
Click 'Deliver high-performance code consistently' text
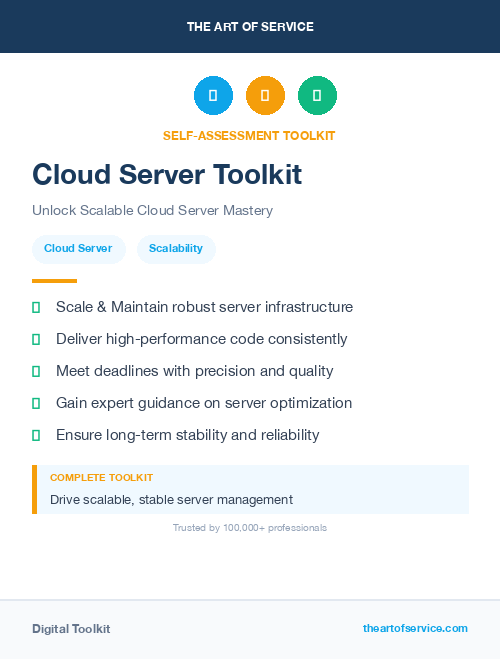[202, 339]
